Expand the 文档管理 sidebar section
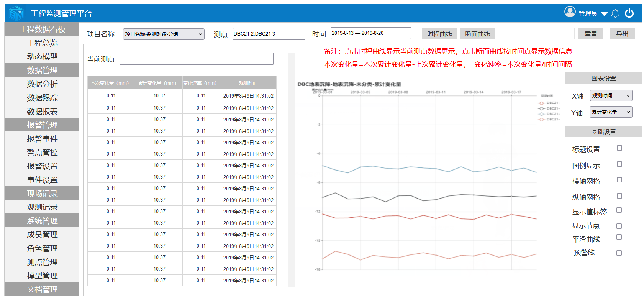644x307 pixels. (42, 289)
